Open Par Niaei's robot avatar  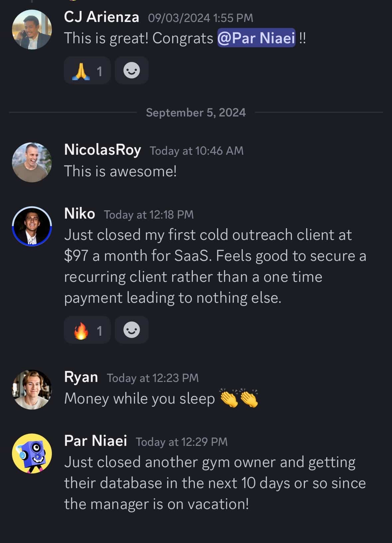pyautogui.click(x=32, y=453)
